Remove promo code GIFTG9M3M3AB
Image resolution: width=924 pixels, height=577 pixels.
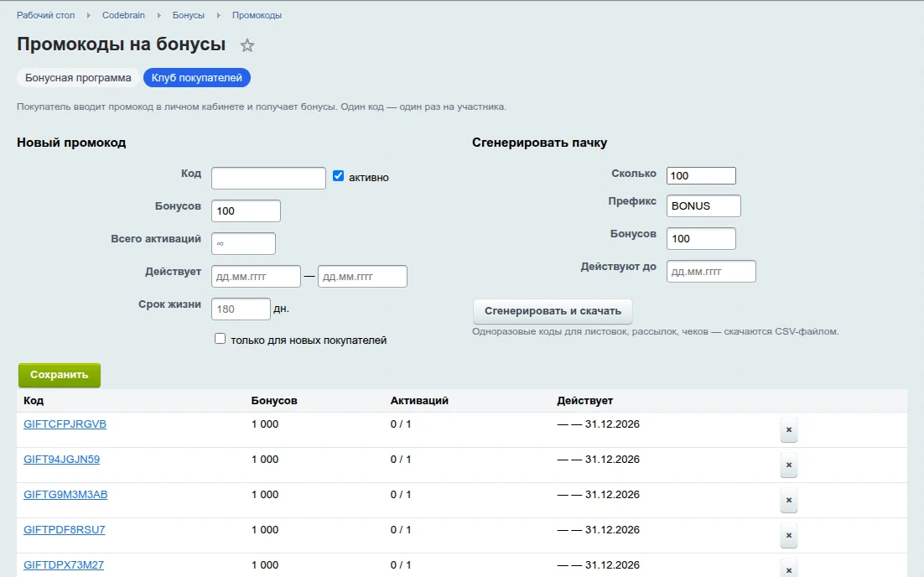[788, 501]
